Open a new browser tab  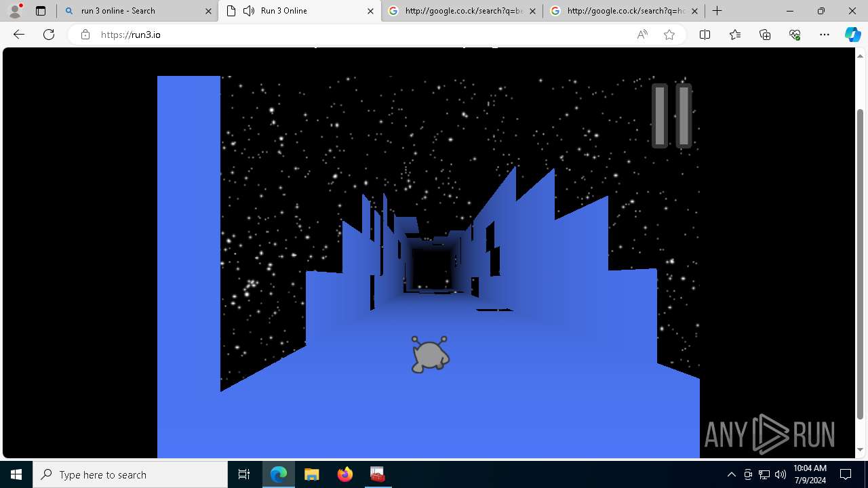tap(717, 11)
